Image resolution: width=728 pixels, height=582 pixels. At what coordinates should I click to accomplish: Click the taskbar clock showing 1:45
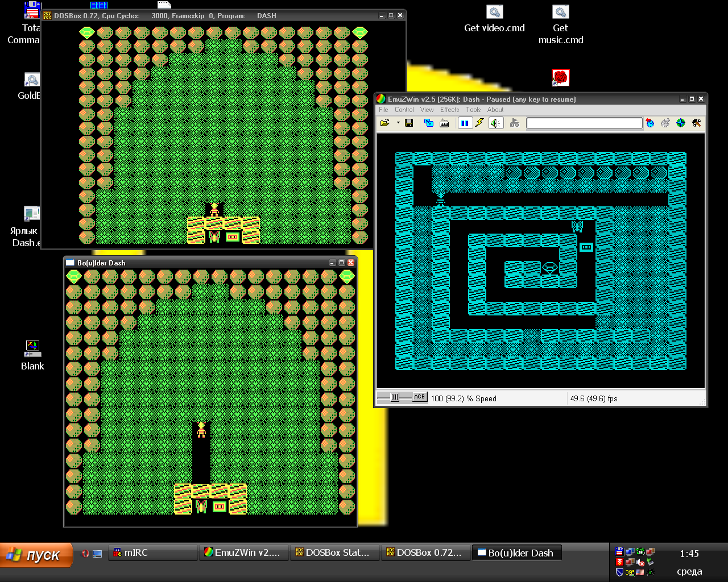[689, 554]
